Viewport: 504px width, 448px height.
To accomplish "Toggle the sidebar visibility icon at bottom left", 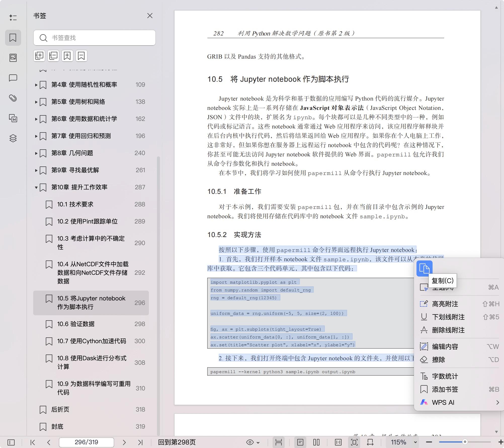I will (x=11, y=442).
